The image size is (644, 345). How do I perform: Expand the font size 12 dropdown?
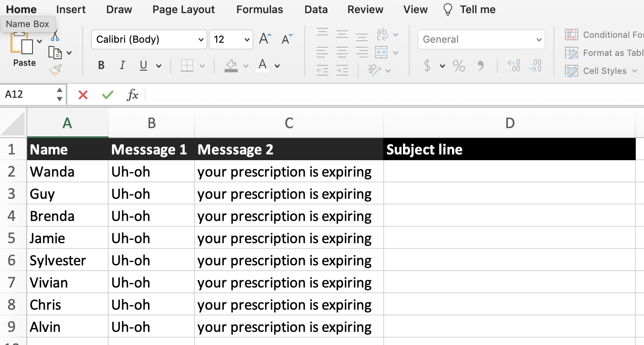coord(247,40)
